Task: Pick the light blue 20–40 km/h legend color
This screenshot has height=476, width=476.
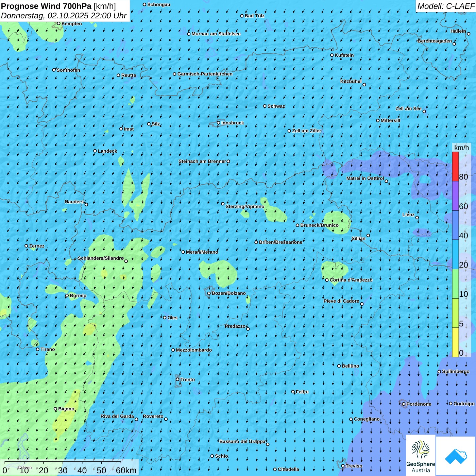Action: click(455, 255)
